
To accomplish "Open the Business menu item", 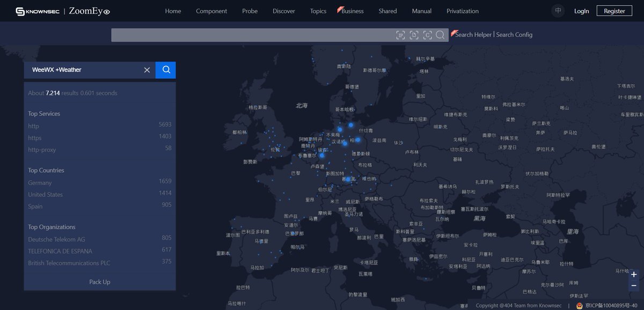I will coord(352,11).
